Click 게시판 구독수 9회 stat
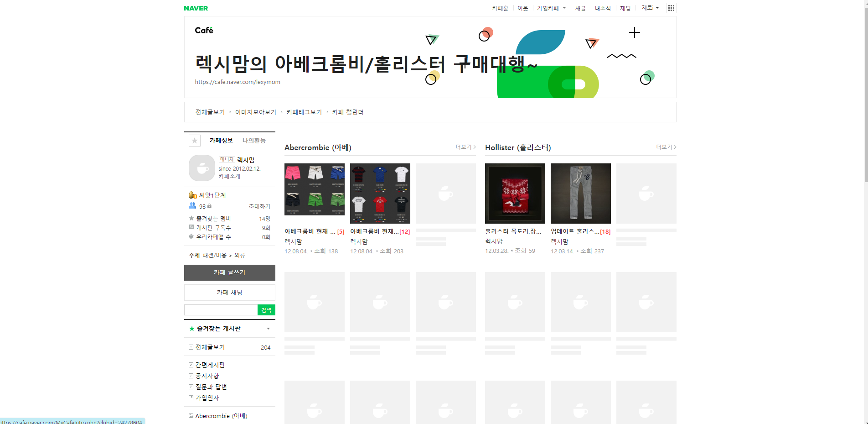Screen dimensions: 868x424 [x=230, y=228]
